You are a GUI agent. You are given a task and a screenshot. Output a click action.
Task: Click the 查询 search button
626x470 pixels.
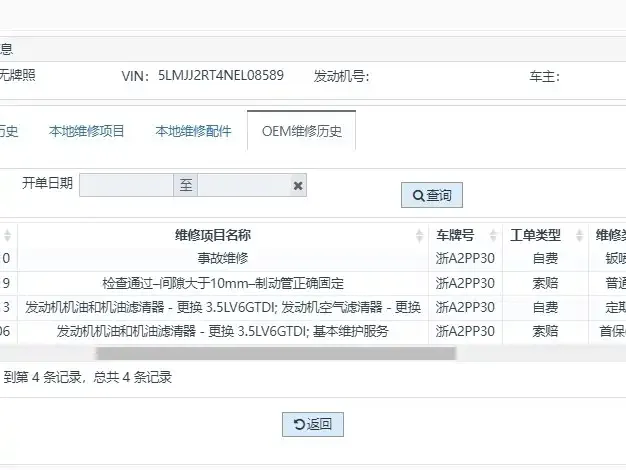[432, 195]
